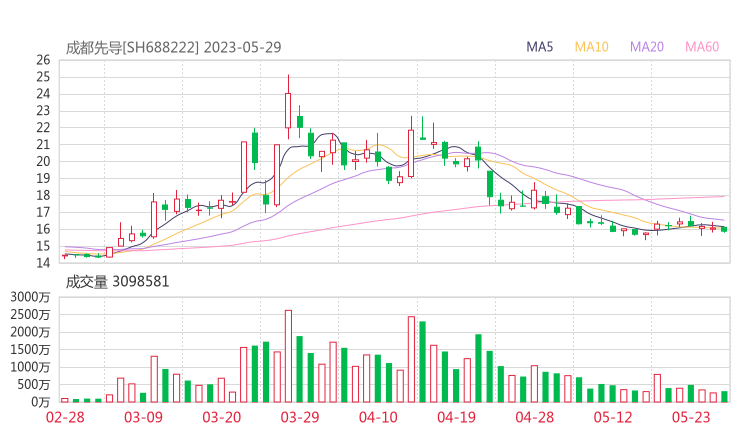Click the 1500万 volume axis label

coord(30,350)
